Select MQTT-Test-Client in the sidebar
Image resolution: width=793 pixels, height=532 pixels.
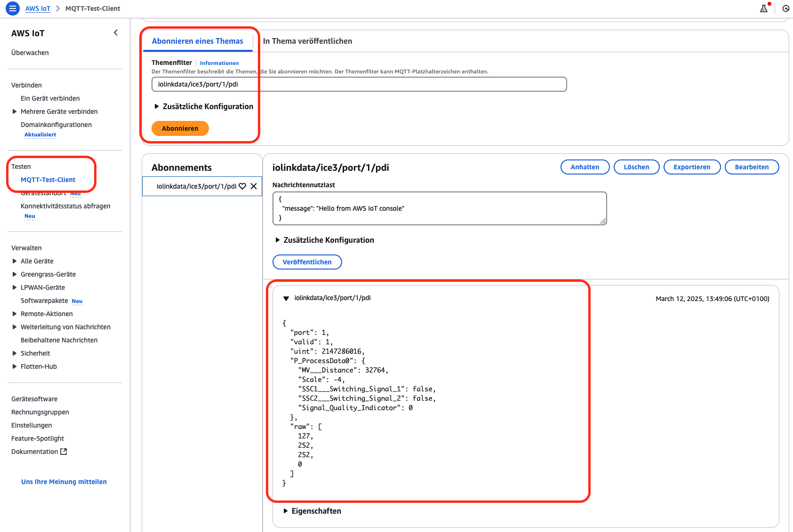point(48,180)
